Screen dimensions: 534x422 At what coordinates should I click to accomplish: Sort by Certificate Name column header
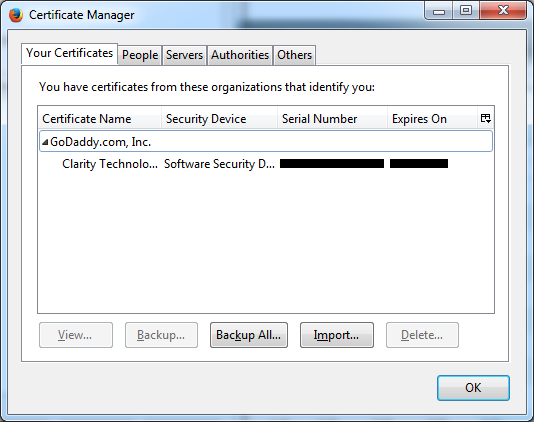99,119
